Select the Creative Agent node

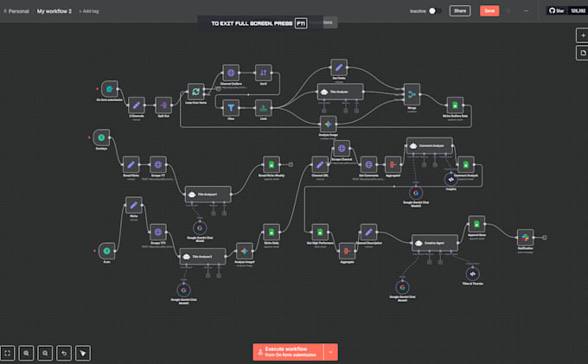(x=435, y=243)
